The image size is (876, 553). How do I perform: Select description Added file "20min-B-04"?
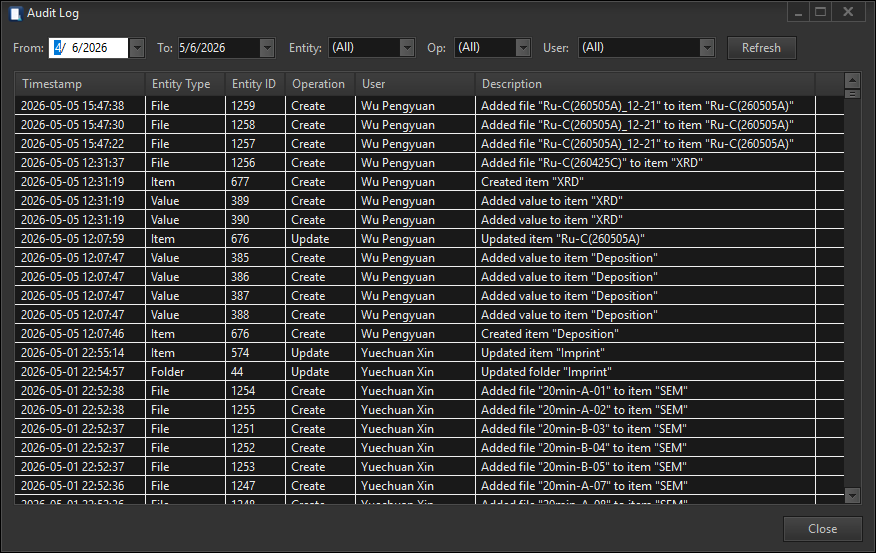(x=645, y=447)
